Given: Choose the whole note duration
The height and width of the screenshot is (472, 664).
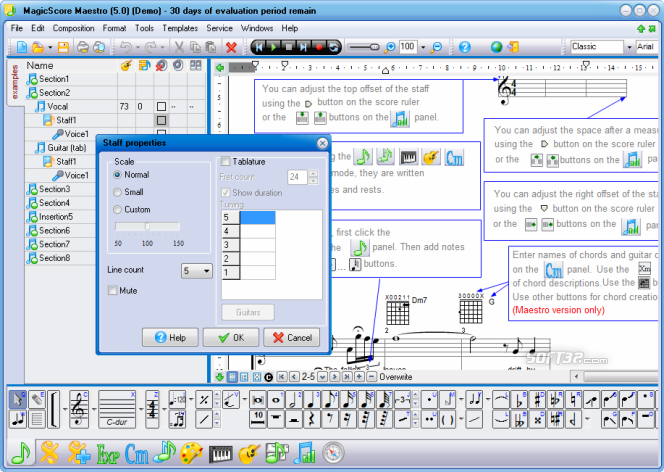Looking at the screenshot, I should [x=276, y=399].
